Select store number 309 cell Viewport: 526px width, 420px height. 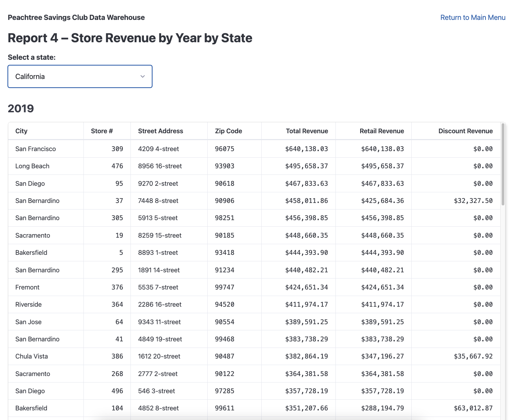click(117, 149)
